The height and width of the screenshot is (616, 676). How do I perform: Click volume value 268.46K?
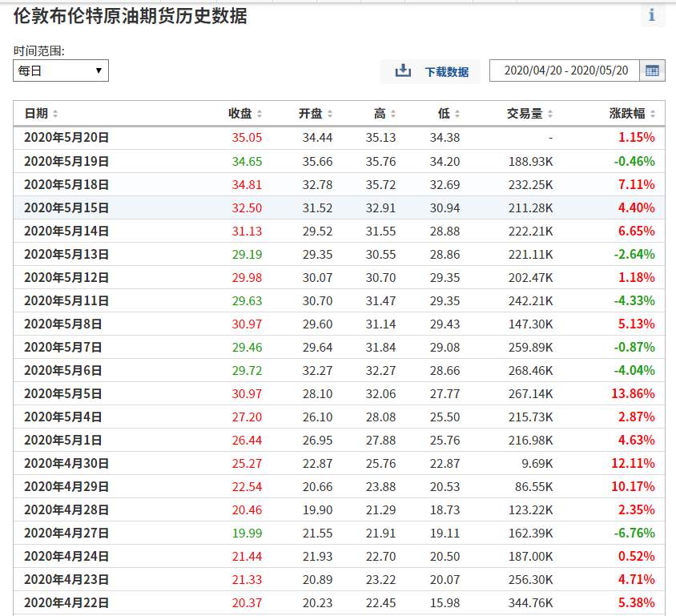531,371
